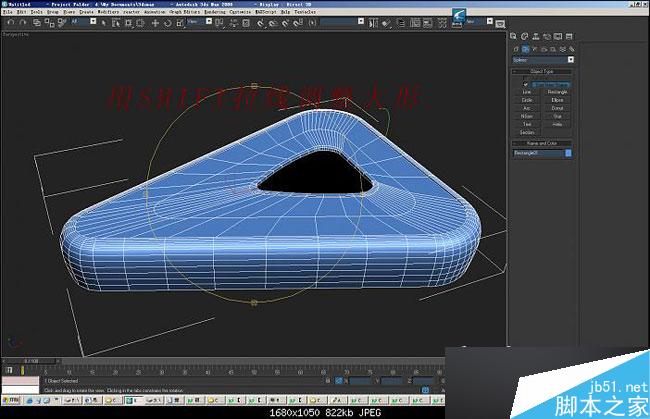
Task: Toggle the selection lock in status bar
Action: 327,381
